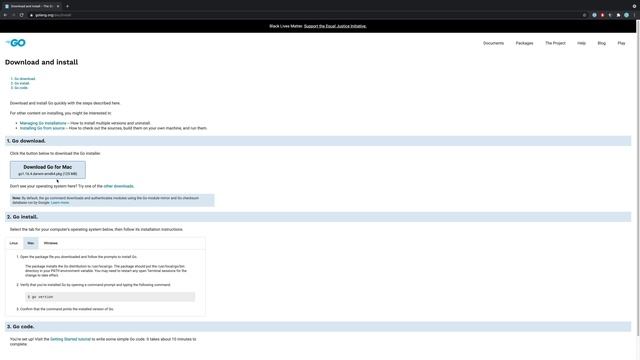Screen dimensions: 640x360
Task: Open the Getting Started tutorial link
Action: [x=70, y=339]
